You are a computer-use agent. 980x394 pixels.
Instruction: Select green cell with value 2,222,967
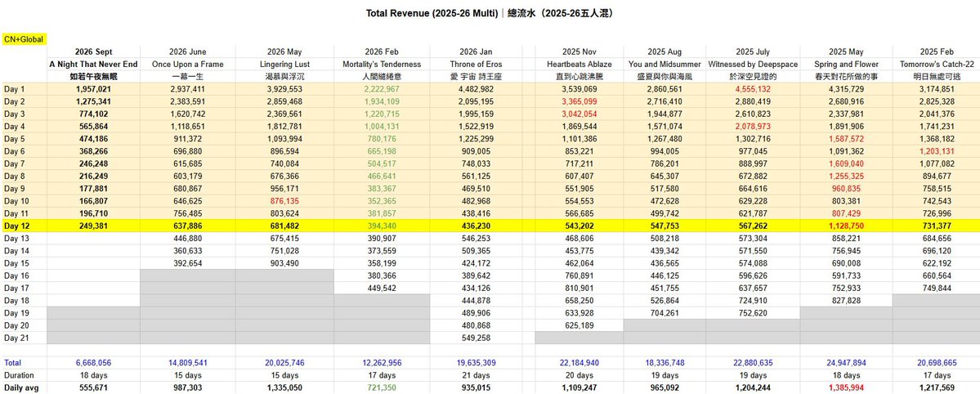click(381, 89)
